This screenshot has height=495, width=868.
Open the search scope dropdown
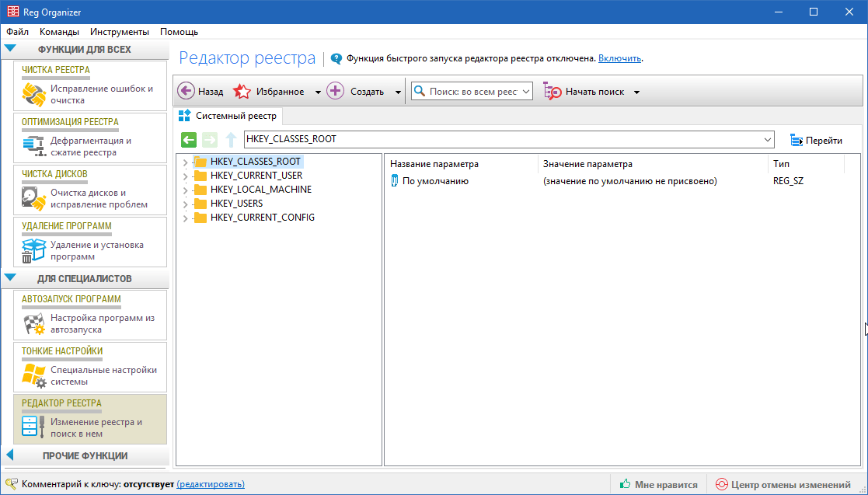pos(526,92)
